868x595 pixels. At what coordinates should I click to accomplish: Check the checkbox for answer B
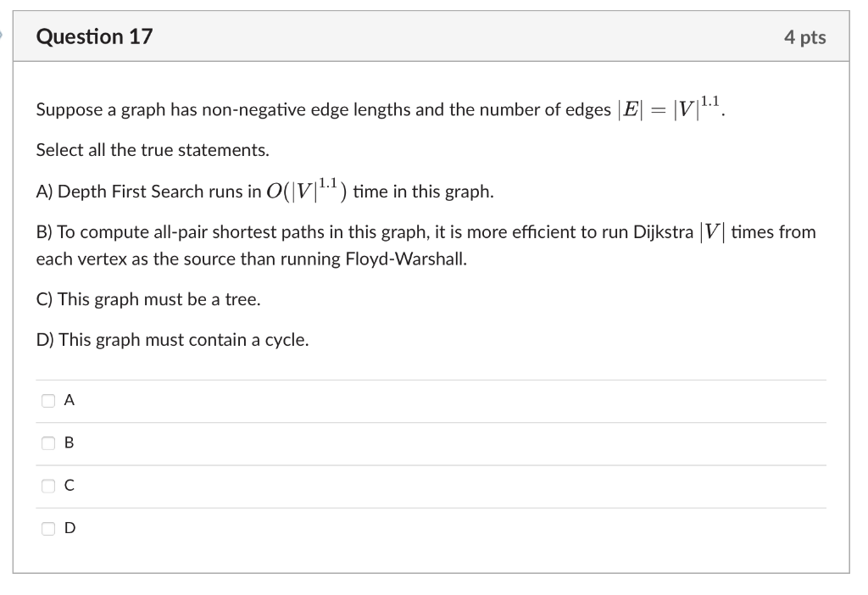[48, 442]
